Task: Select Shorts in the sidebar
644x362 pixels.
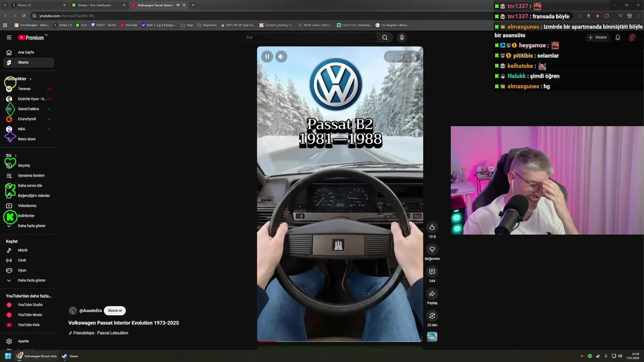Action: pos(28,62)
